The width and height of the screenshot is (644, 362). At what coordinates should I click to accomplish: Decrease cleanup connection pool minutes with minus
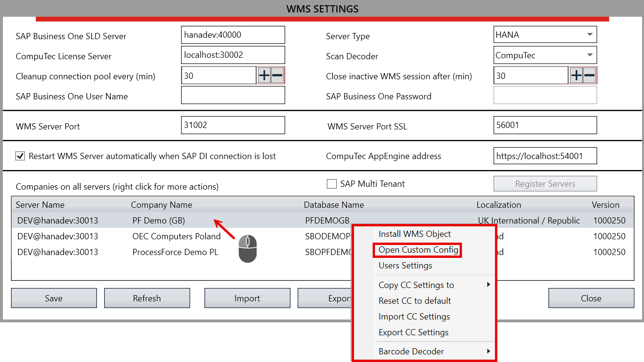[277, 75]
